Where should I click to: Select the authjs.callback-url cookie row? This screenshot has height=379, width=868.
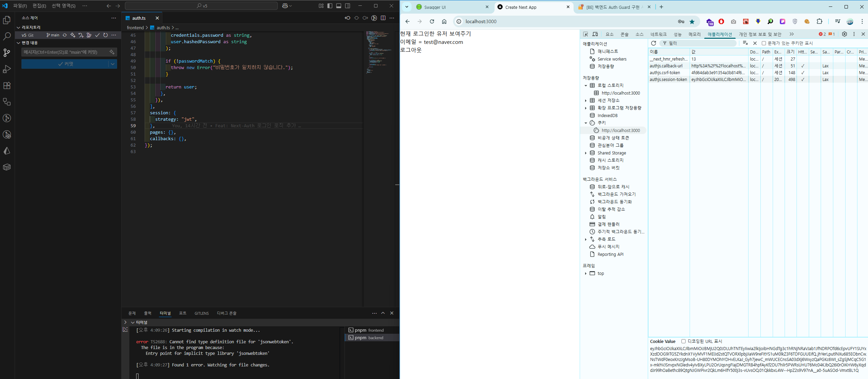tap(758, 66)
